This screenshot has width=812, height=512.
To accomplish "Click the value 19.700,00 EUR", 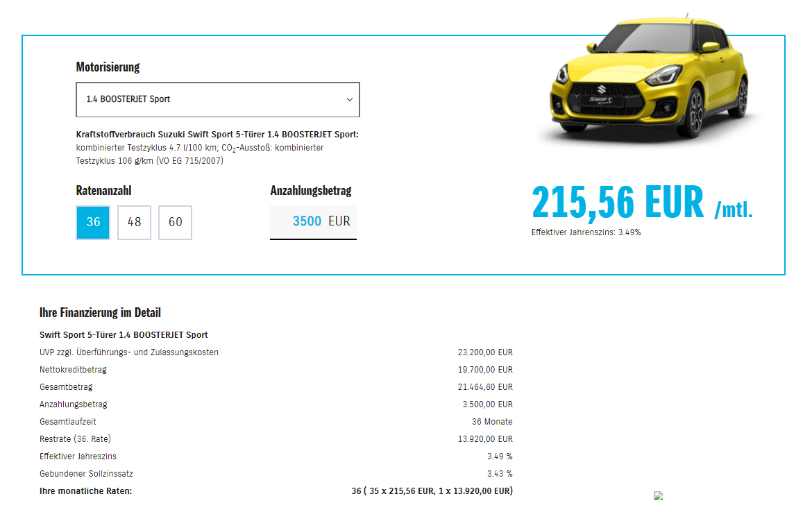I will click(x=485, y=370).
